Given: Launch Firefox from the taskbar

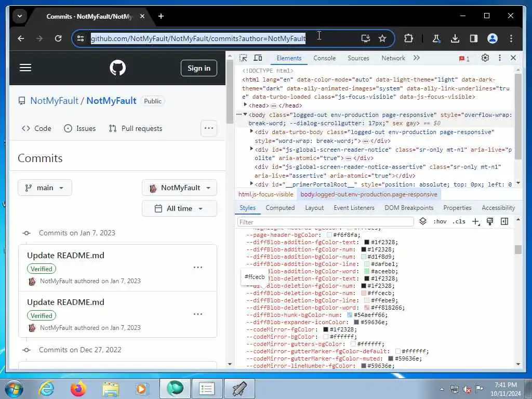Looking at the screenshot, I should pos(78,389).
